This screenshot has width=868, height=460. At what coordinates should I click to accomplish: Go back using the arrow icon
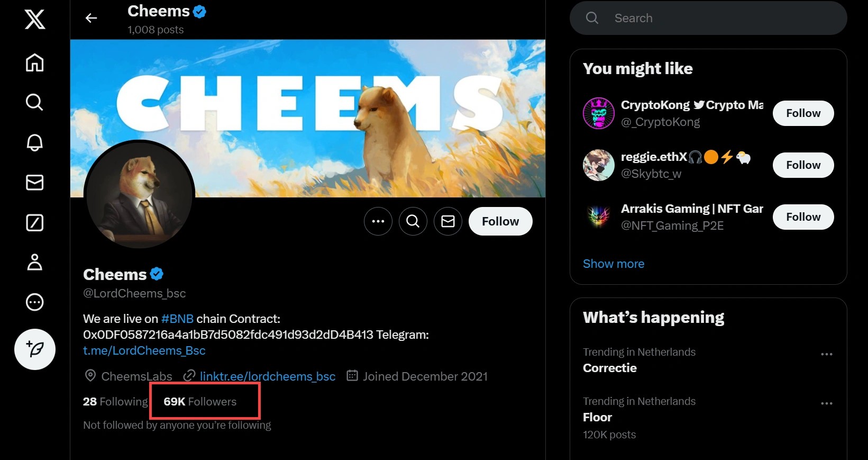(x=92, y=18)
